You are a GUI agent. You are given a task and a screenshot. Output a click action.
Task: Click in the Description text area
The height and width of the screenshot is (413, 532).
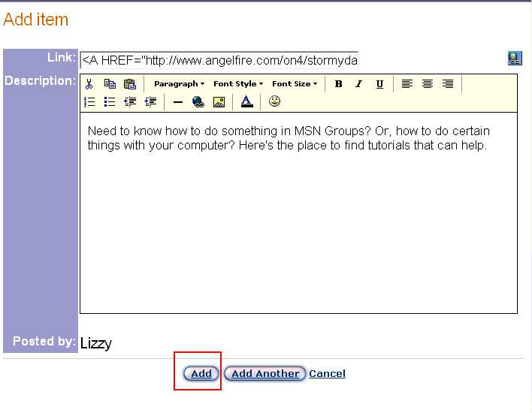click(298, 213)
